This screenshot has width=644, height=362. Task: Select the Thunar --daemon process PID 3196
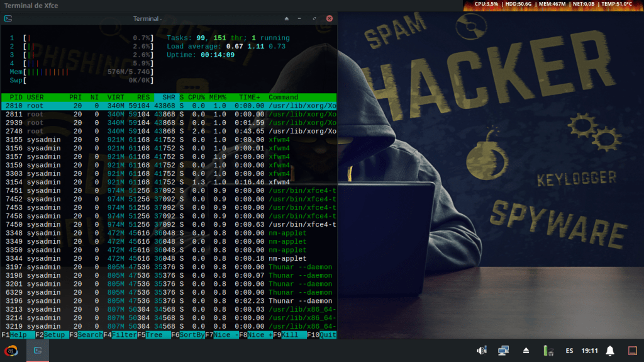coord(169,301)
